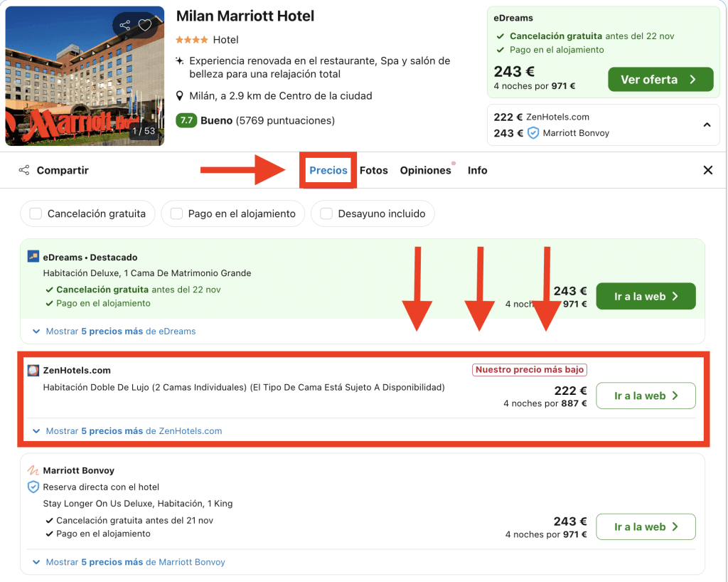
Task: Collapse the price comparison chevron in top card
Action: coord(707,125)
